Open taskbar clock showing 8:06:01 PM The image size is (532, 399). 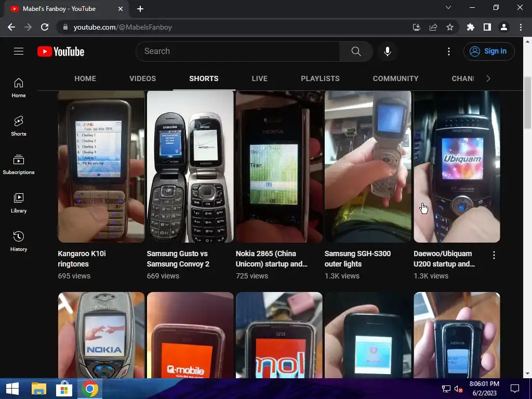tap(484, 389)
